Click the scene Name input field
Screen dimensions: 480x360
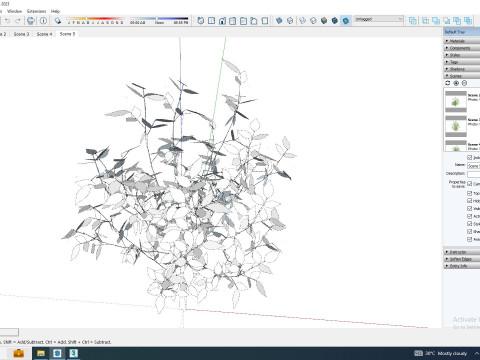(x=473, y=166)
